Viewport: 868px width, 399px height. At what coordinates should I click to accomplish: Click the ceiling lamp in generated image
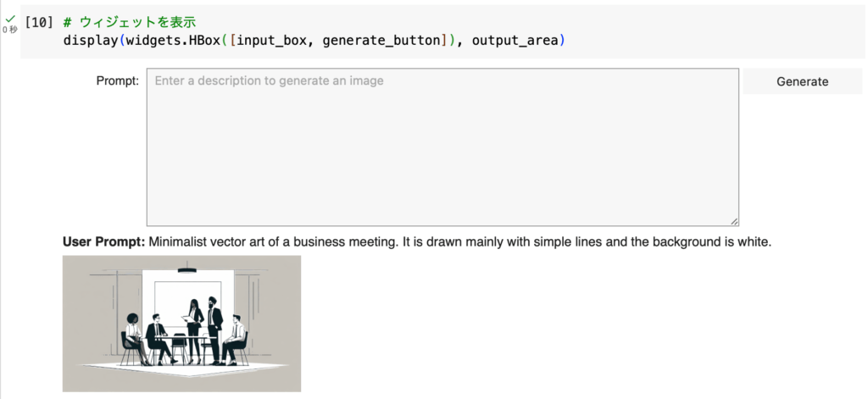pos(186,270)
